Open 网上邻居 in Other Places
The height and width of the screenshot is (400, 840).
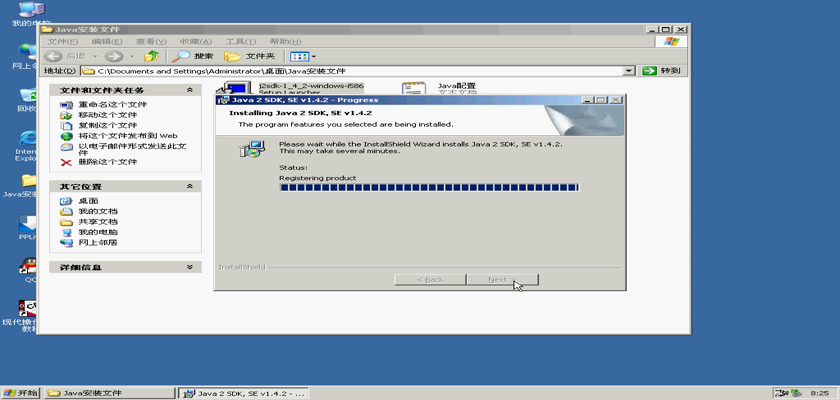(98, 243)
